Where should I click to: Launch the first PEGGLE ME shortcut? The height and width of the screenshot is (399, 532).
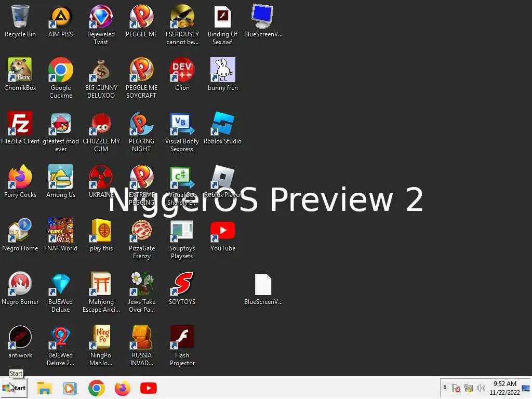(141, 21)
